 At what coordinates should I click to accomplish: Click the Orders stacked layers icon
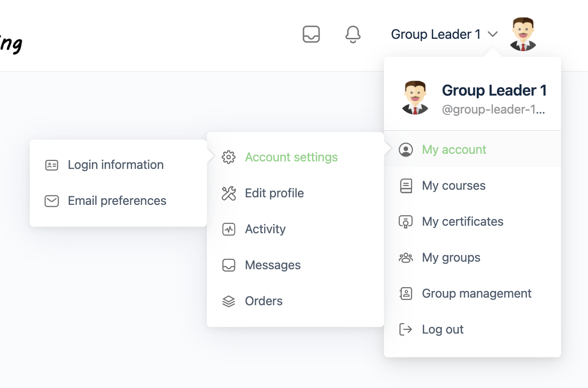(x=229, y=301)
